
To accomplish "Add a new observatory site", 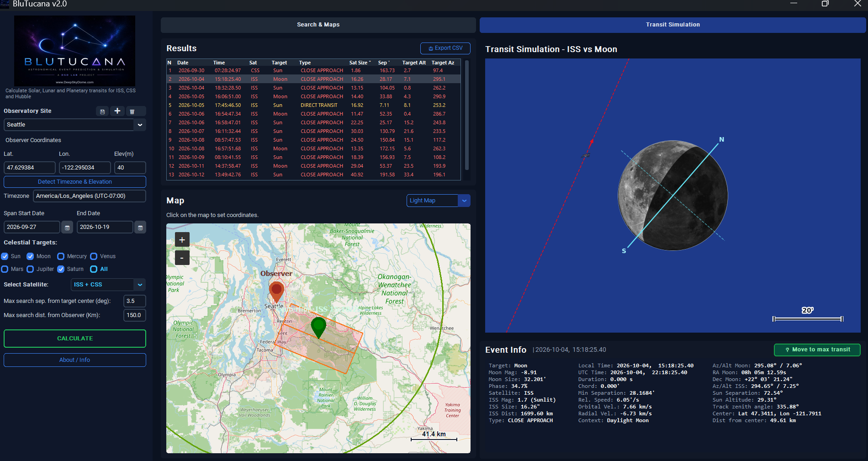I will click(117, 111).
